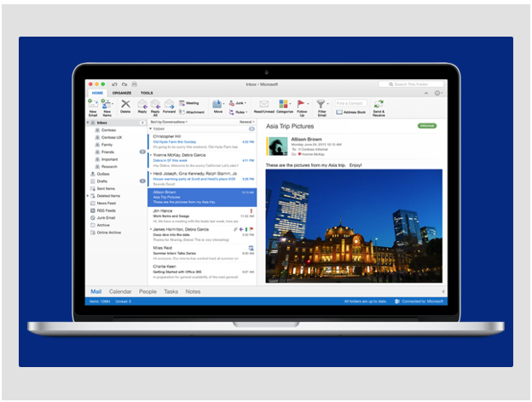Expand navigation bar with the chevron
532x402 pixels.
[442, 291]
